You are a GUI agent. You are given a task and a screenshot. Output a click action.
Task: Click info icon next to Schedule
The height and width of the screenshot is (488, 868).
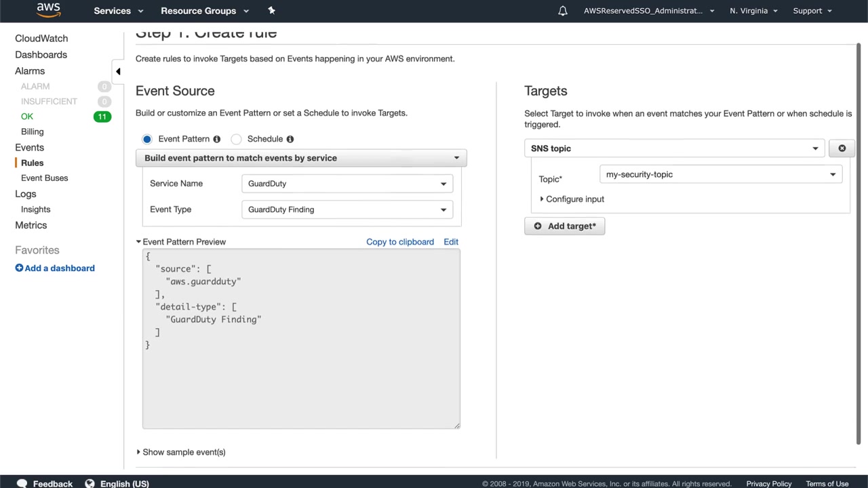click(290, 139)
